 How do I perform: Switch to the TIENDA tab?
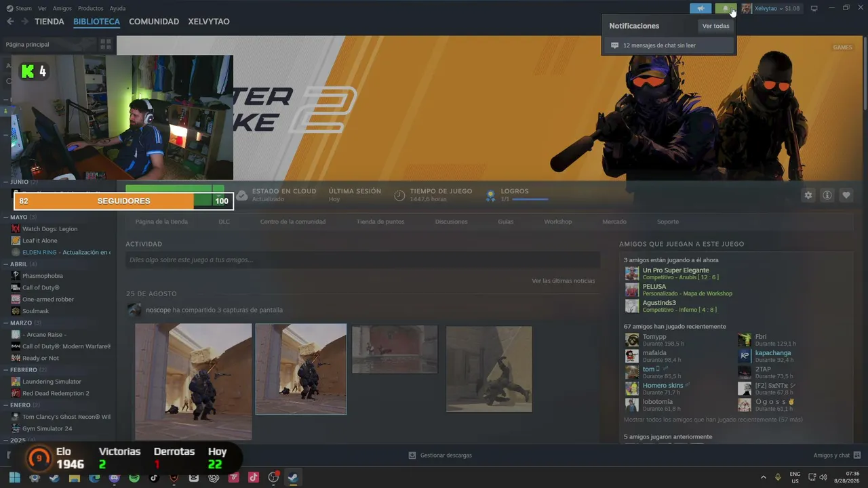pos(50,22)
